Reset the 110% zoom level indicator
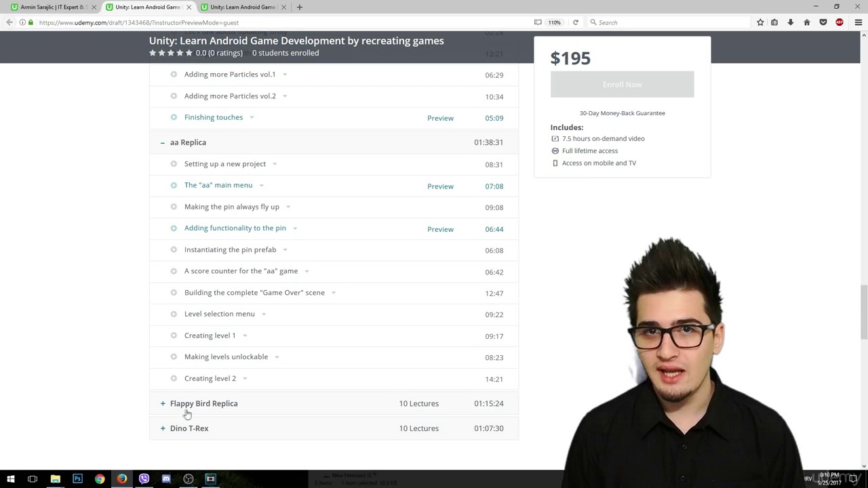Screen dimensions: 868x488 555,22
